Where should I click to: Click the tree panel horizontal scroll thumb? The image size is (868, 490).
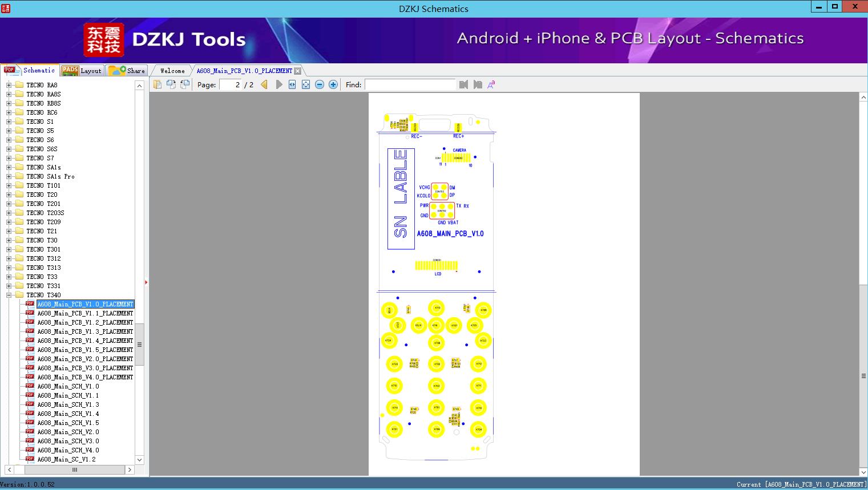tap(75, 470)
